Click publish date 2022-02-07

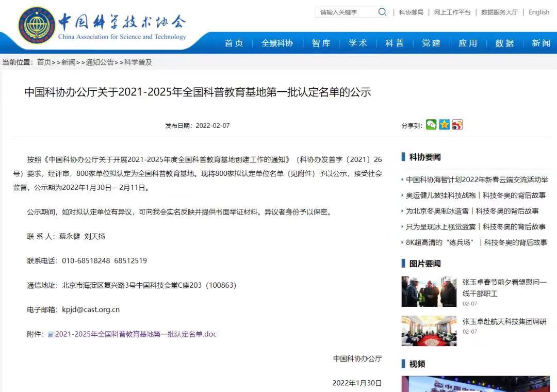click(x=213, y=125)
